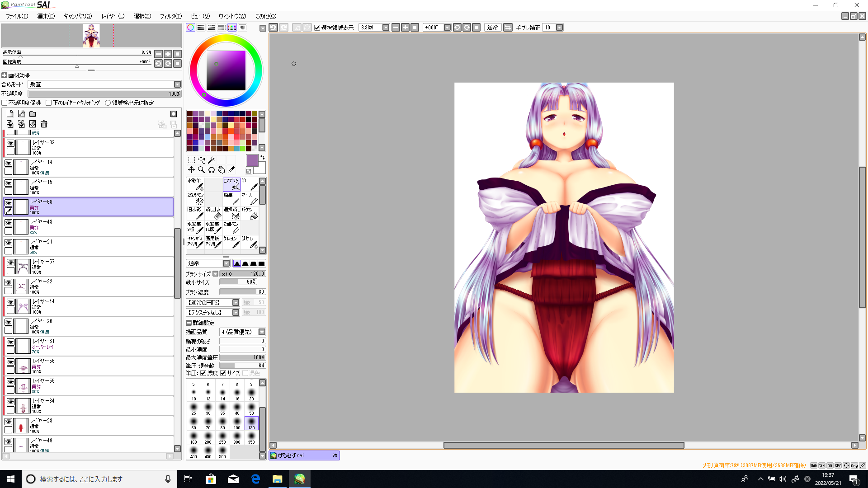Open the ファイル(F) menu
868x488 pixels.
tap(17, 16)
